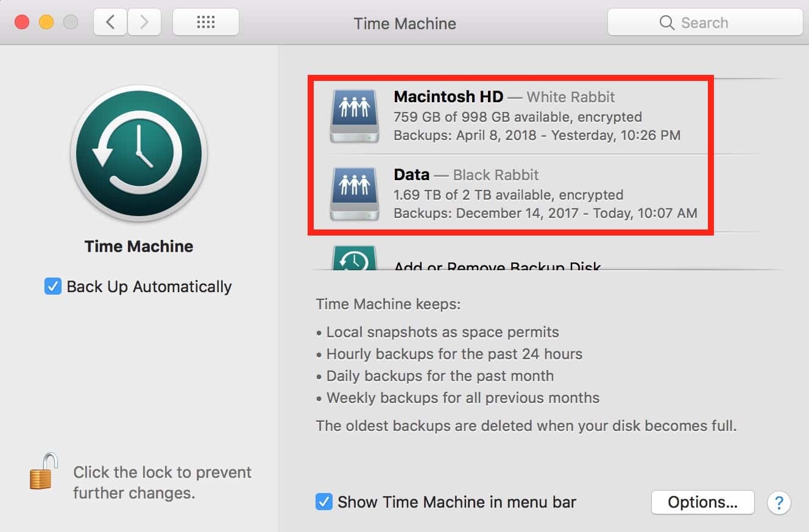
Task: Click the Add or Remove Backup Disk icon
Action: (354, 259)
